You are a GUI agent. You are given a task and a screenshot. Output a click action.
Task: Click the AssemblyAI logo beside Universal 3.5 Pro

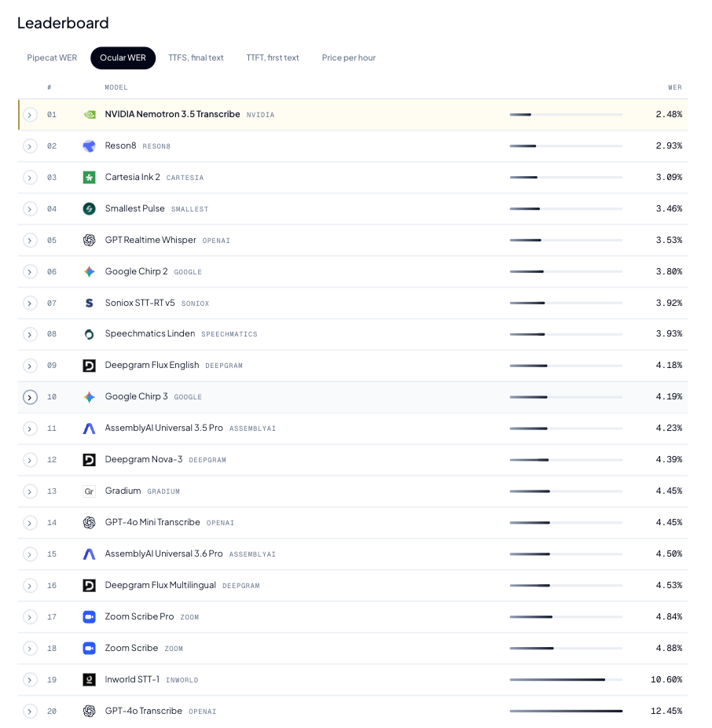89,428
